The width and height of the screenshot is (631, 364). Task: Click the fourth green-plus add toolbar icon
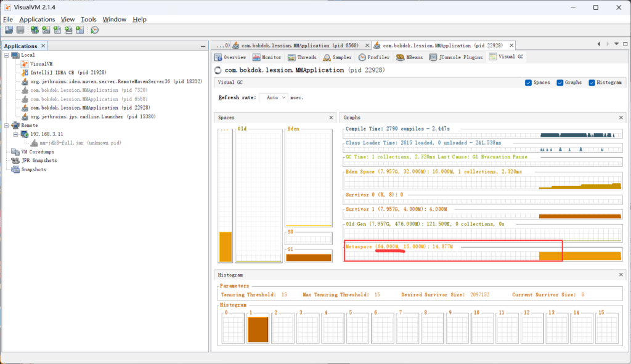tap(68, 30)
